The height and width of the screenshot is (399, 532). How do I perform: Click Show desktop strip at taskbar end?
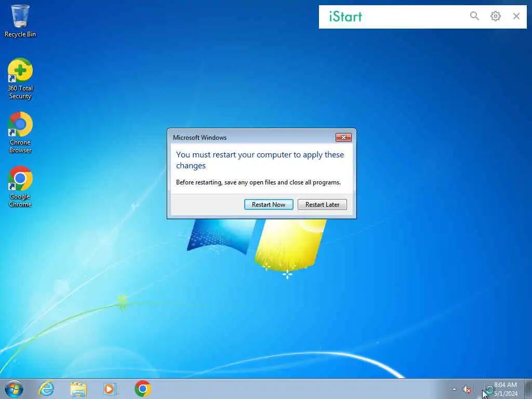528,389
